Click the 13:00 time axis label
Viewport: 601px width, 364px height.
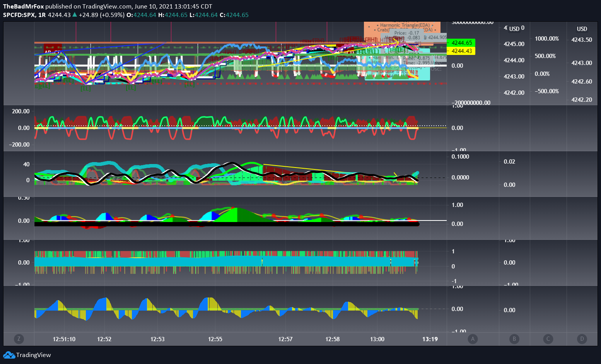pyautogui.click(x=377, y=339)
